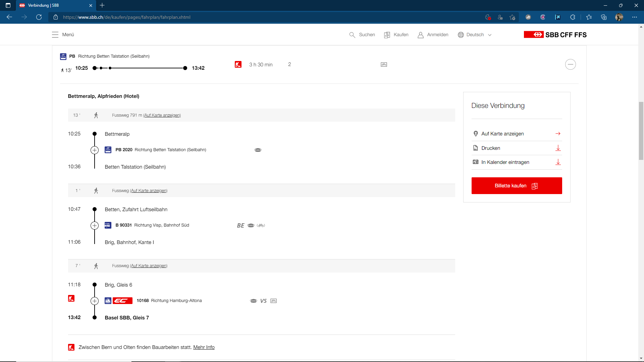This screenshot has width=644, height=362.
Task: Click the red EC EuroCity logo
Action: point(122,301)
